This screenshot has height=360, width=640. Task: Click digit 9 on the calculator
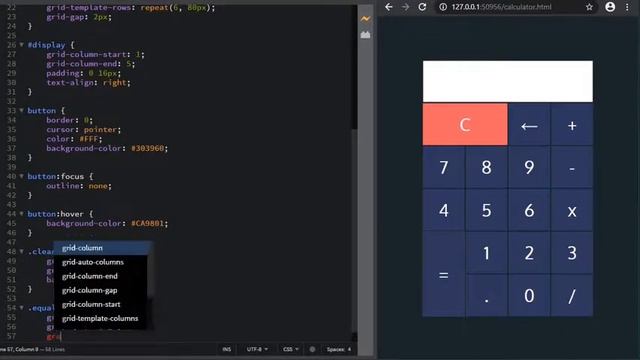coord(529,167)
